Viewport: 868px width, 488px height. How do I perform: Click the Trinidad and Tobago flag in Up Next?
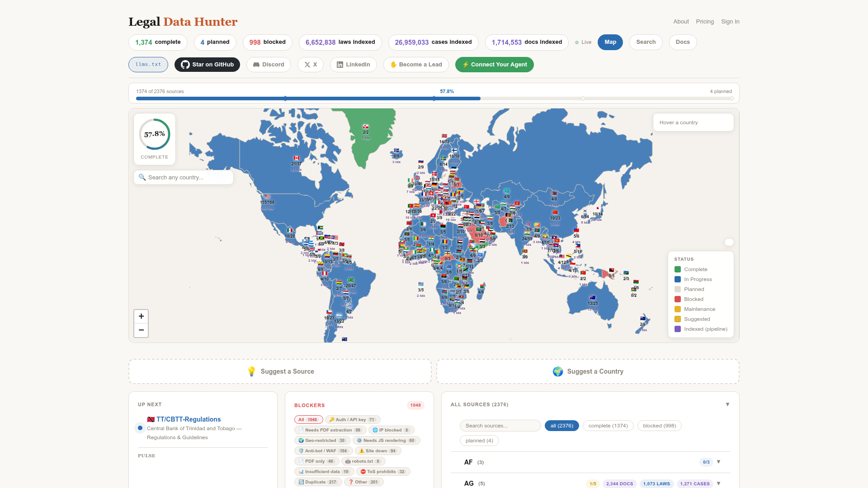(x=151, y=419)
